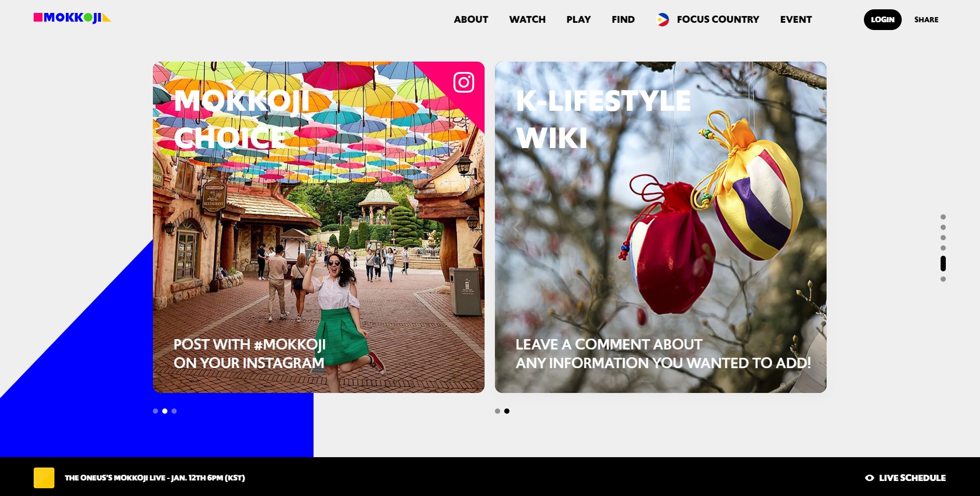Open the FIND menu
Screen dimensions: 980x496
pos(623,20)
